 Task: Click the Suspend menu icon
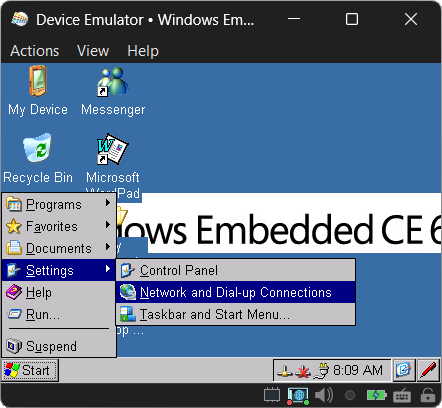click(14, 346)
